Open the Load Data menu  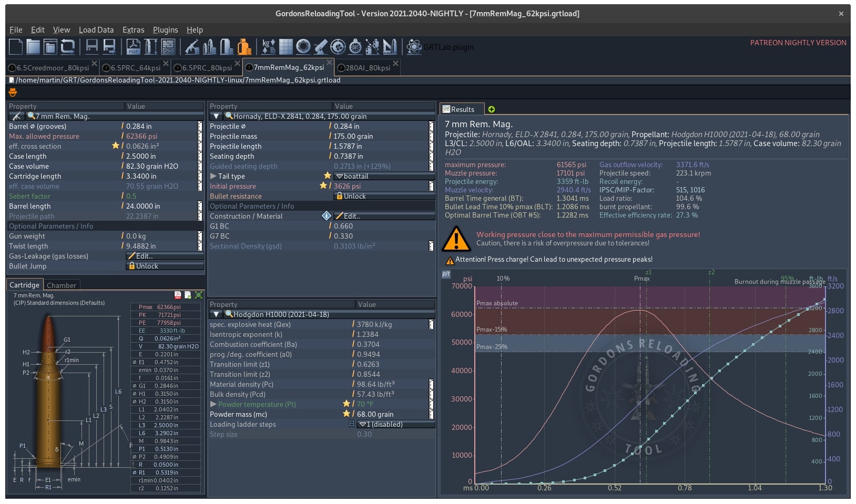point(96,30)
